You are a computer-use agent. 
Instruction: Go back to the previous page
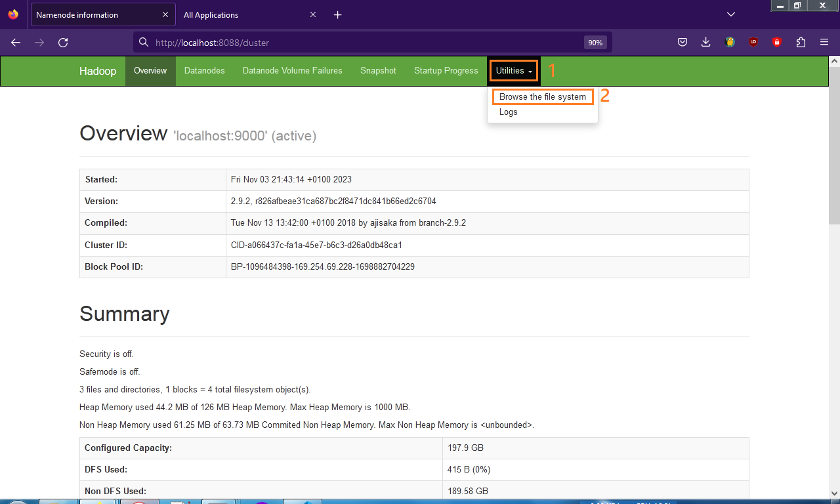click(16, 43)
